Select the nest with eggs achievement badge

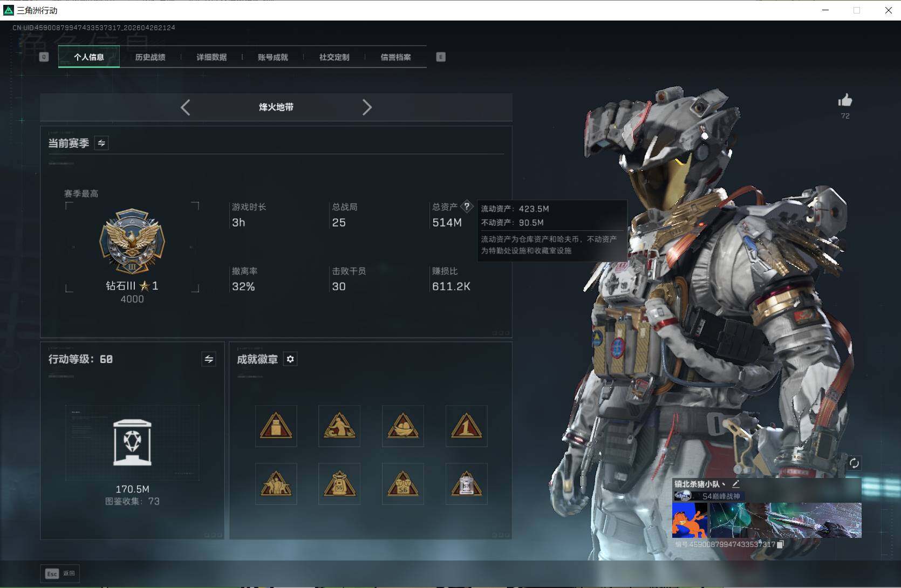pos(403,426)
